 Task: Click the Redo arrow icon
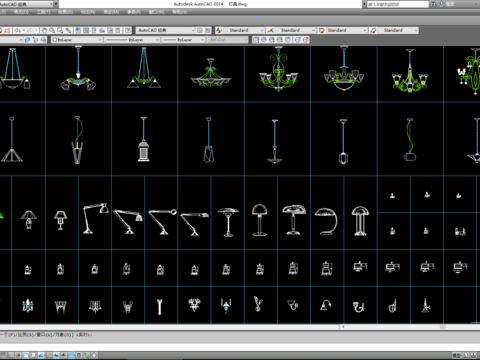(30, 30)
